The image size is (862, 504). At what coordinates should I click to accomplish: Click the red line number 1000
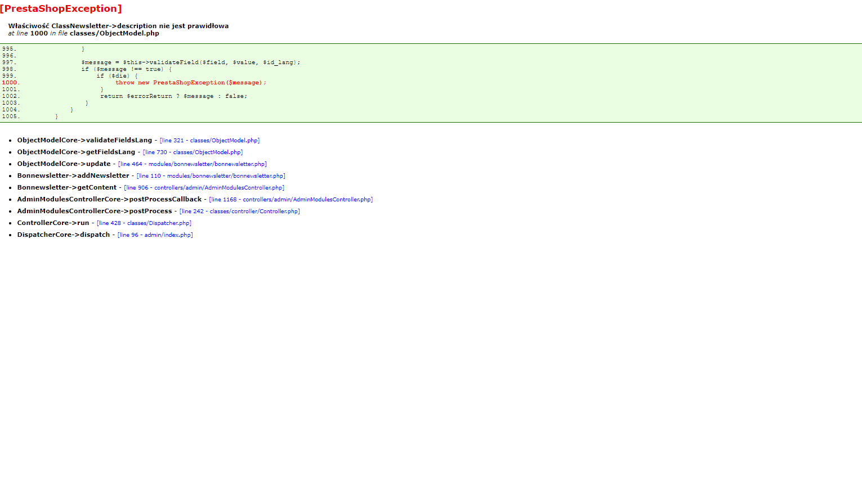(10, 83)
